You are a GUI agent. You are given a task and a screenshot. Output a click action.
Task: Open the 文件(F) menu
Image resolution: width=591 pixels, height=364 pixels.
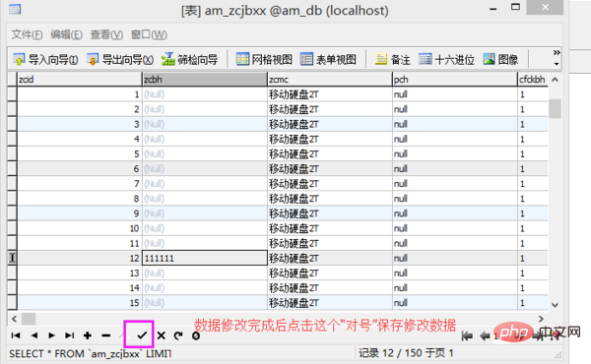pos(27,34)
